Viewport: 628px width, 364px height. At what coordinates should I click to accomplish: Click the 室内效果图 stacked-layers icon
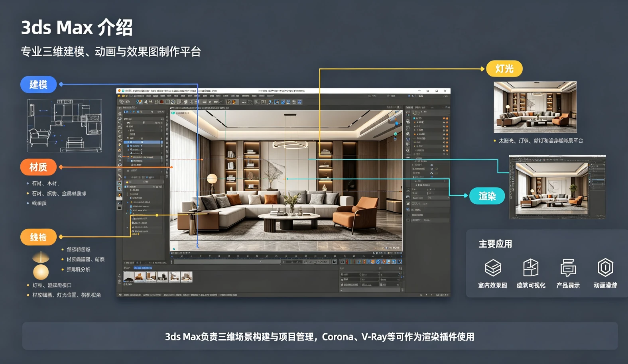point(493,268)
